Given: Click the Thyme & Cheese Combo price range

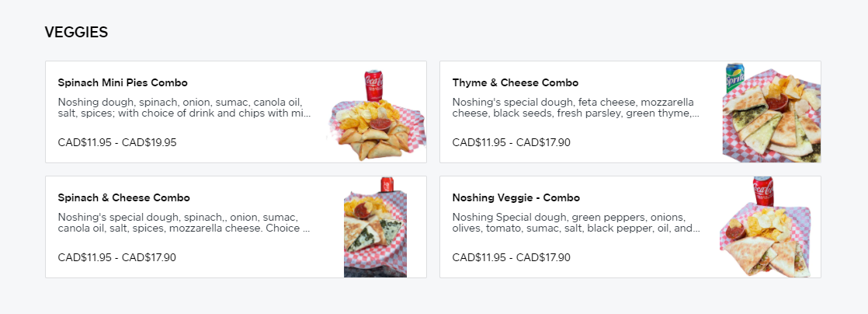Looking at the screenshot, I should [511, 142].
